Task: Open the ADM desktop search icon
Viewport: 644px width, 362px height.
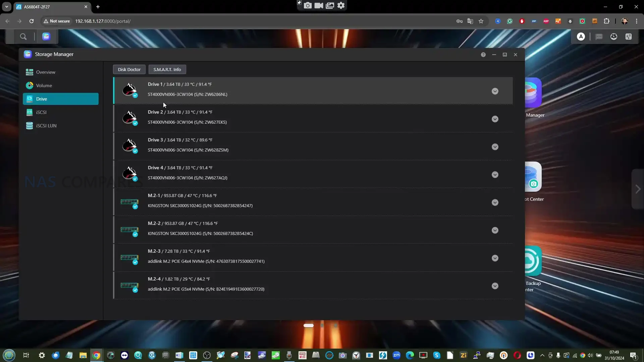Action: coord(23,37)
